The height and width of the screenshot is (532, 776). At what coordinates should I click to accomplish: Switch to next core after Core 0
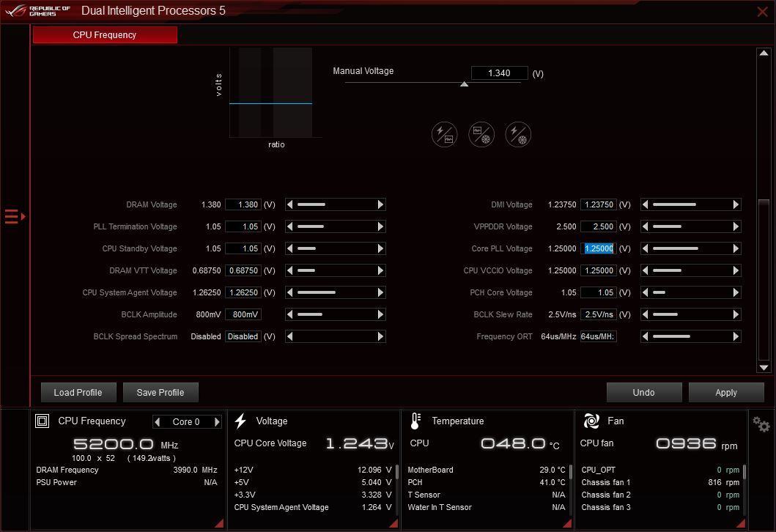click(x=217, y=421)
